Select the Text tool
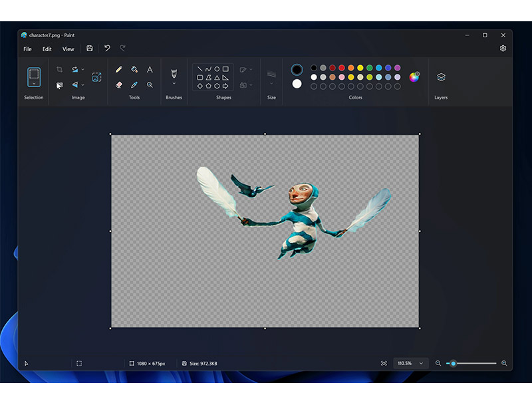The height and width of the screenshot is (399, 532). [150, 70]
